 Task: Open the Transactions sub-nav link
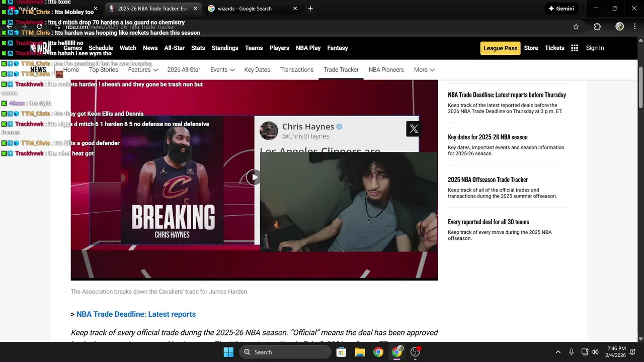click(x=297, y=70)
